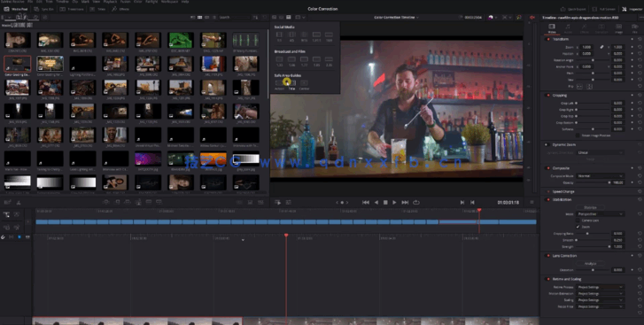644x325 pixels.
Task: Click the Play forward button
Action: [394, 202]
